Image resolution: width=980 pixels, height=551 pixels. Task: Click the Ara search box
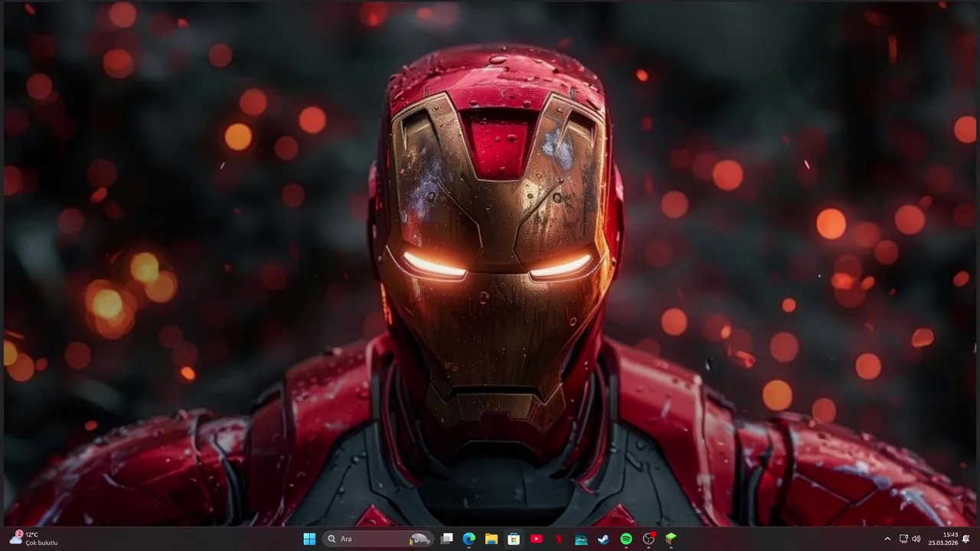click(378, 539)
